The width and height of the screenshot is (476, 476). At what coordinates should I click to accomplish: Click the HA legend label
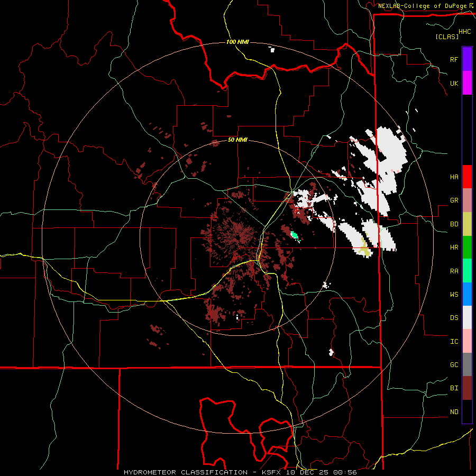(x=454, y=177)
